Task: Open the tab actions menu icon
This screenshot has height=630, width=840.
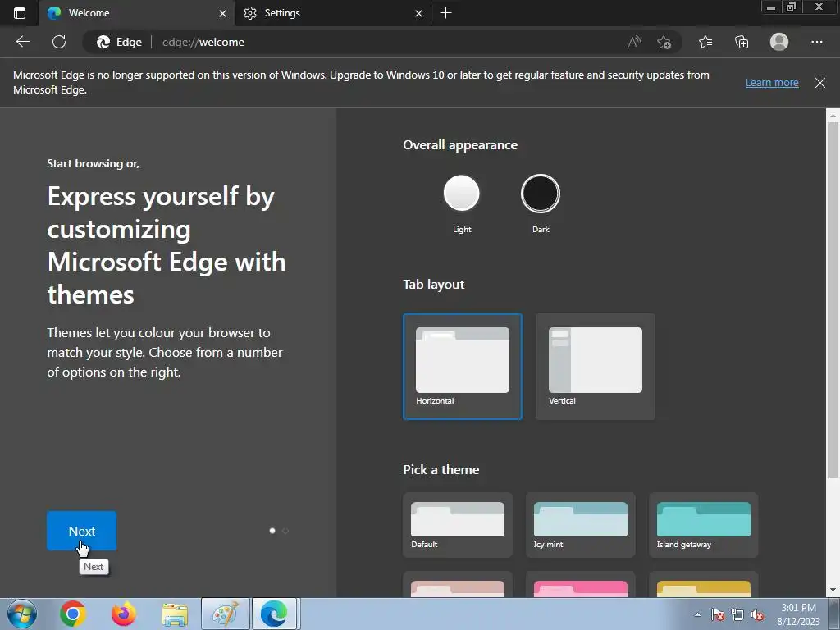Action: [20, 13]
